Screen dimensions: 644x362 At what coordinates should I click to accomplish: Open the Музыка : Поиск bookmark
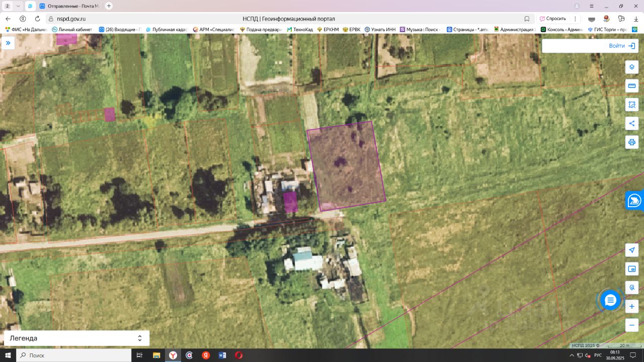[421, 30]
